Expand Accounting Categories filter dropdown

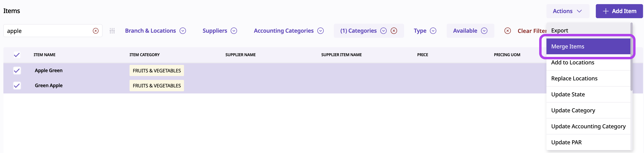320,31
